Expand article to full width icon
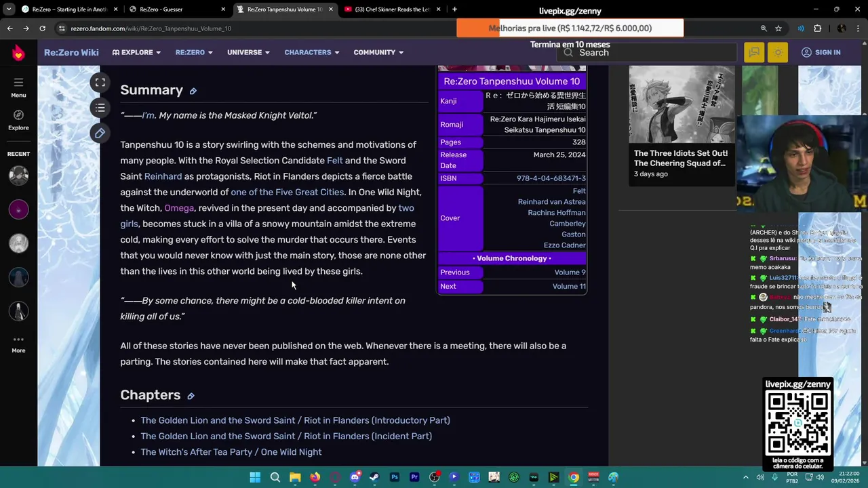The height and width of the screenshot is (488, 868). [100, 83]
